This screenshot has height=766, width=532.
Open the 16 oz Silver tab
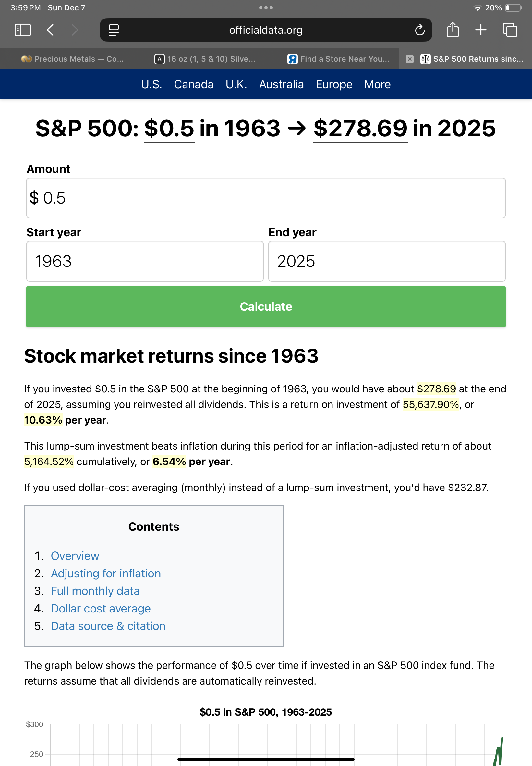point(205,59)
